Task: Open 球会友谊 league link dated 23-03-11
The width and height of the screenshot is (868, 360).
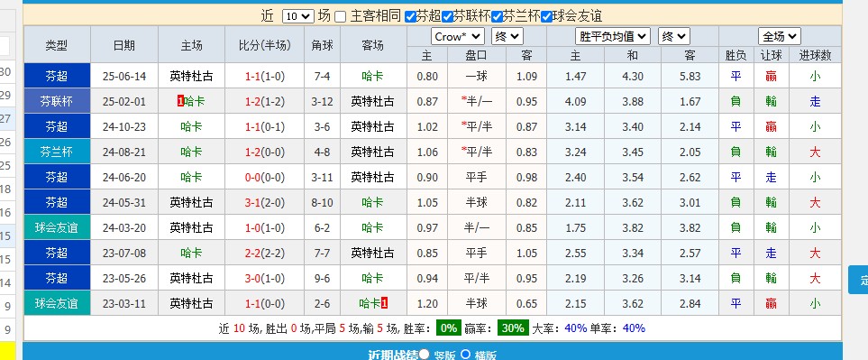Action: (57, 303)
